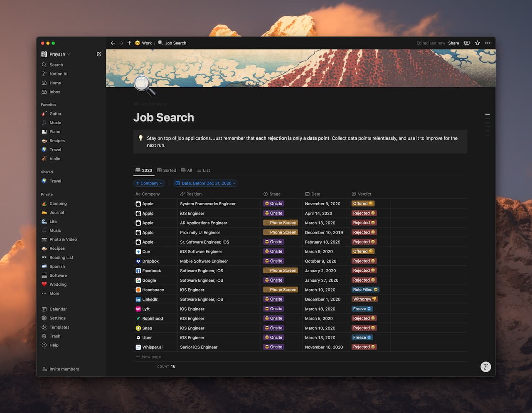Click the Work breadcrumb

(143, 43)
